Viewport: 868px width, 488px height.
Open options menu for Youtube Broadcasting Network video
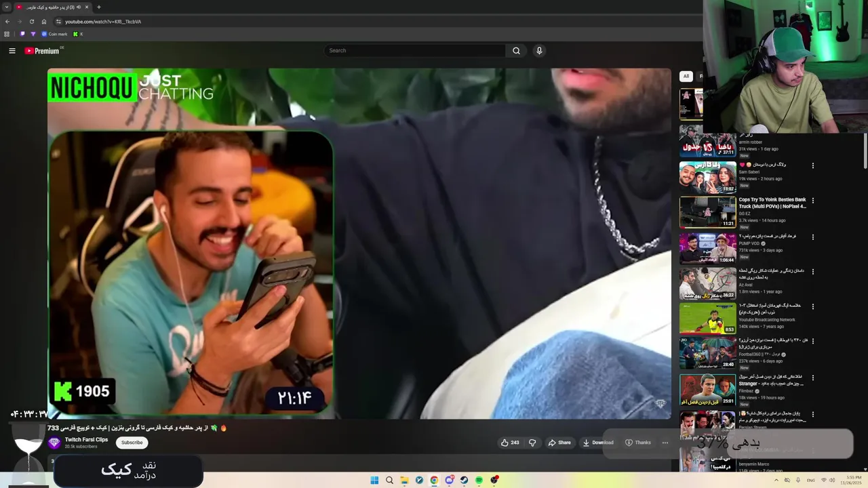tap(812, 306)
